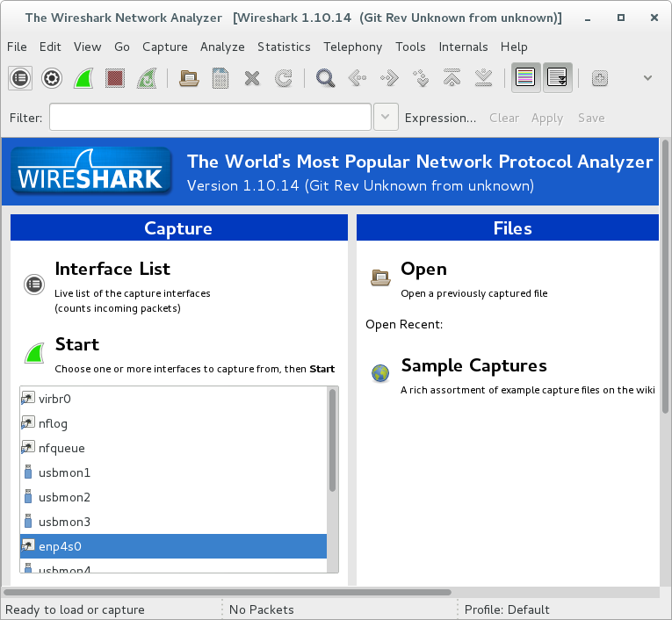Zoom in toolbar magnifier plus icon
This screenshot has width=672, height=620.
(x=600, y=78)
